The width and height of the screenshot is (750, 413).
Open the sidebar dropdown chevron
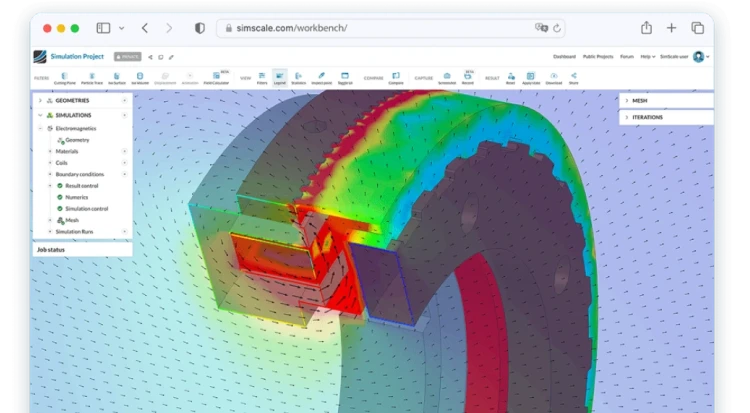(x=121, y=28)
